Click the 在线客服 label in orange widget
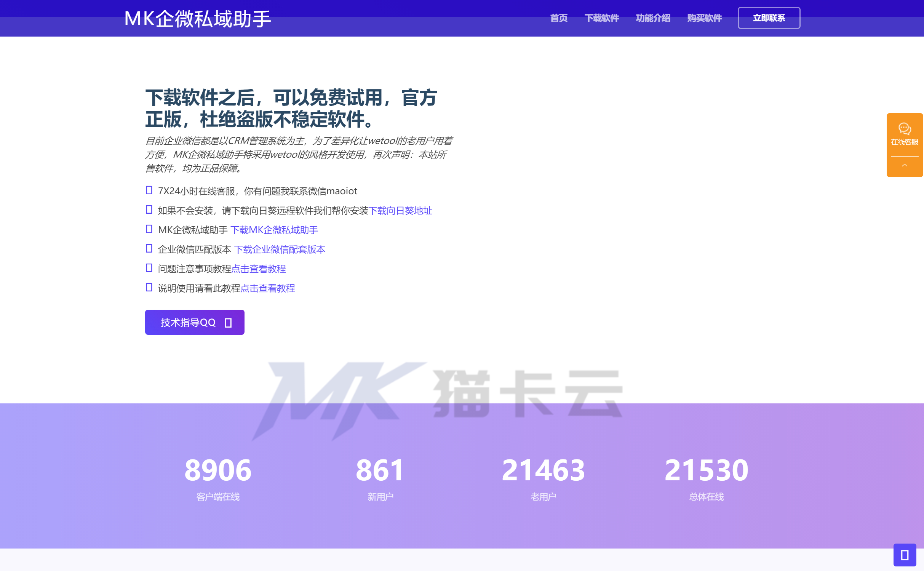The image size is (924, 571). coord(905,142)
